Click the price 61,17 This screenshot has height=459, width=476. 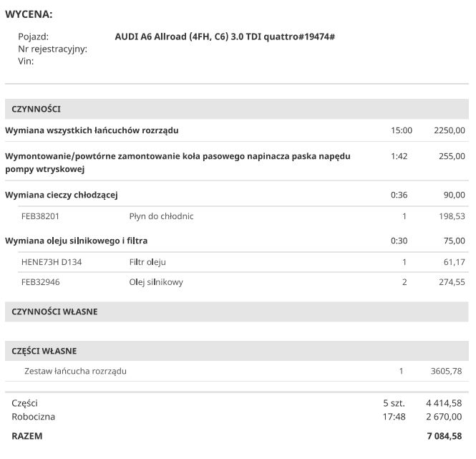point(454,262)
